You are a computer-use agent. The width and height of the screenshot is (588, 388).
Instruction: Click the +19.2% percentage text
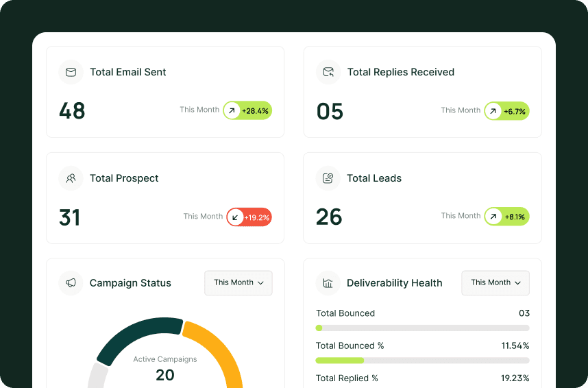point(257,217)
